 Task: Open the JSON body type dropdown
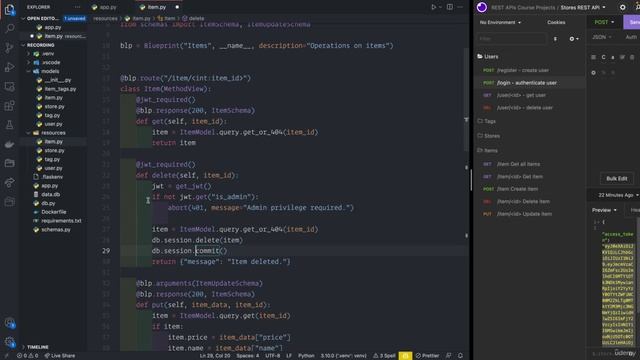[x=602, y=37]
